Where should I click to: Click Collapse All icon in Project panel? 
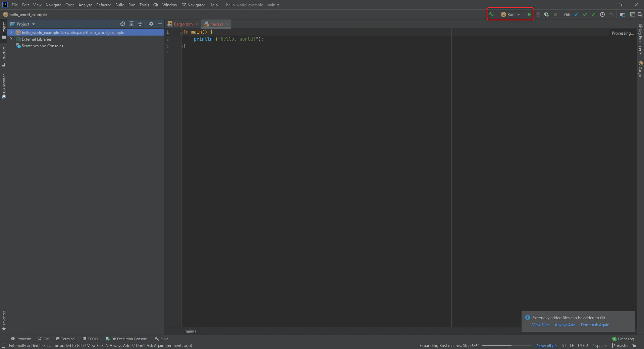(x=140, y=24)
